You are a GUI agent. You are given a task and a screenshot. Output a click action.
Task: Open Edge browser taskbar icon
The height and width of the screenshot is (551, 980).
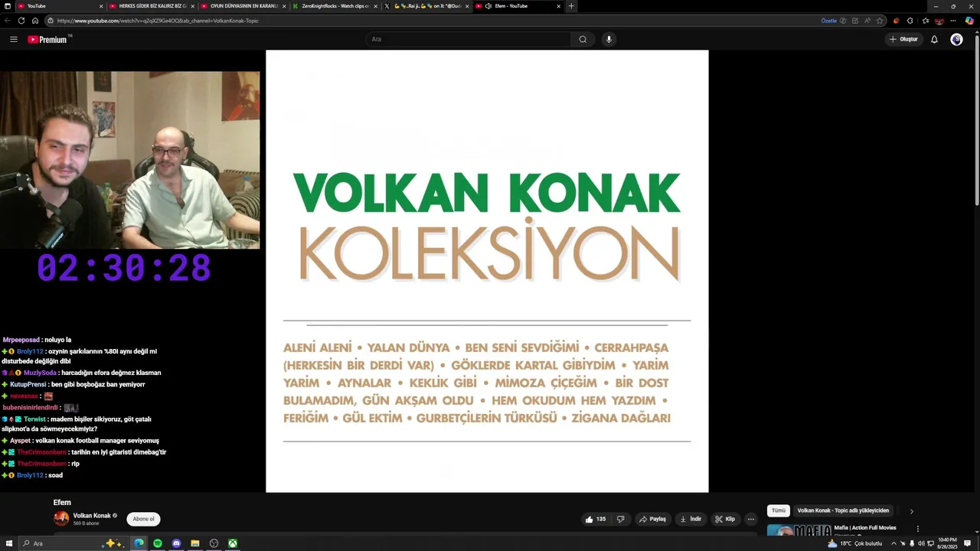139,543
